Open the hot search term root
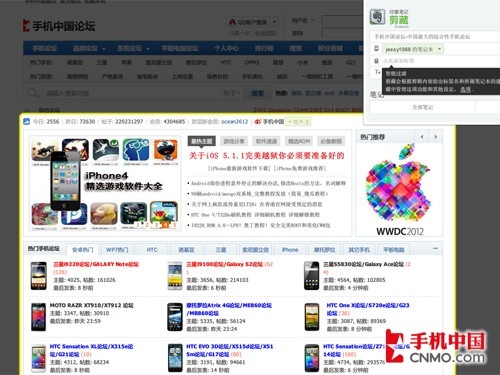Screen dimensions: 500x375 tap(329, 93)
